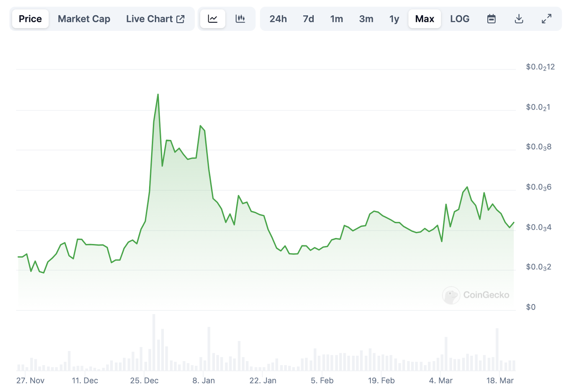Set time range to 3m

(366, 19)
